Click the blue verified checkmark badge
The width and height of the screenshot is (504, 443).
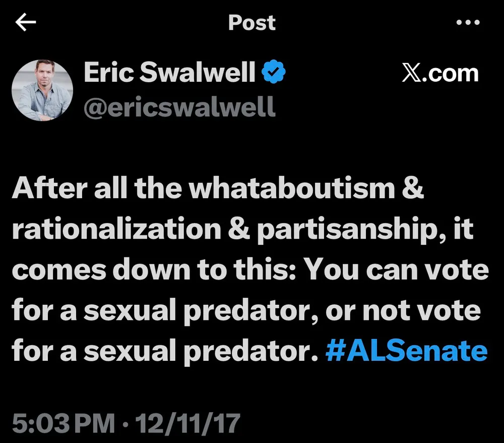click(275, 73)
